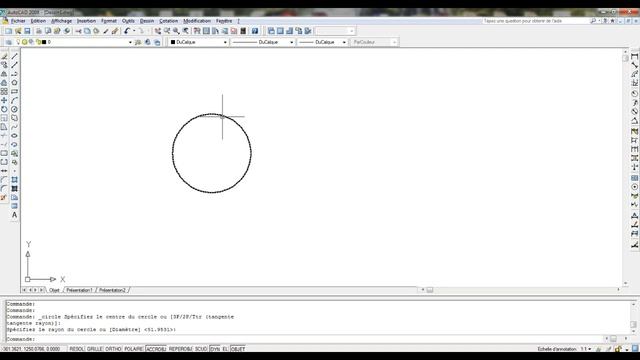Open the Layer Properties Manager icon
This screenshot has width=640, height=360.
click(8, 42)
